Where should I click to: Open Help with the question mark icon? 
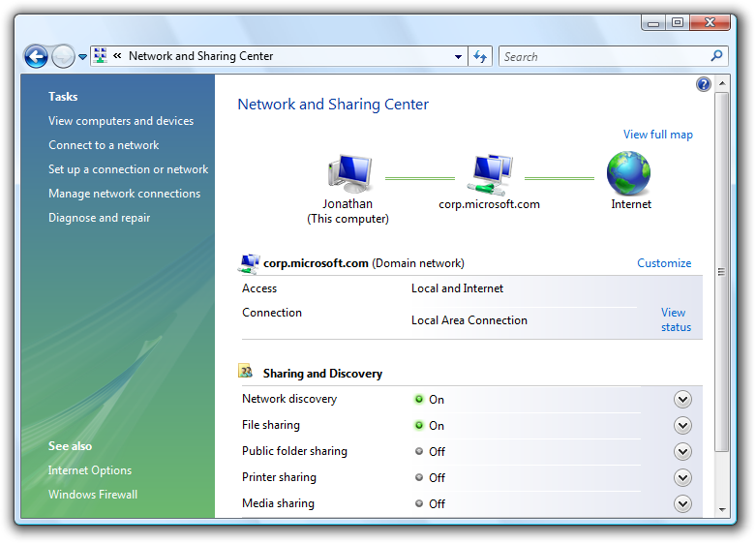point(704,84)
